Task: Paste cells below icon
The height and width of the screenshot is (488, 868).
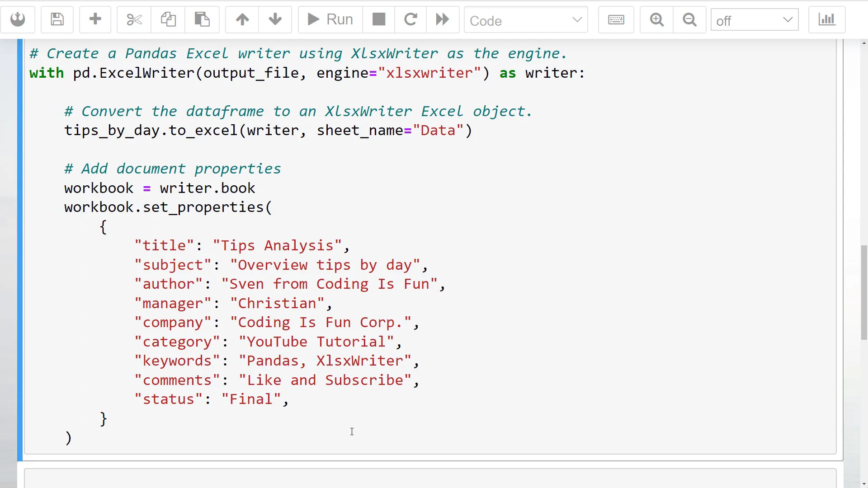Action: pyautogui.click(x=202, y=19)
